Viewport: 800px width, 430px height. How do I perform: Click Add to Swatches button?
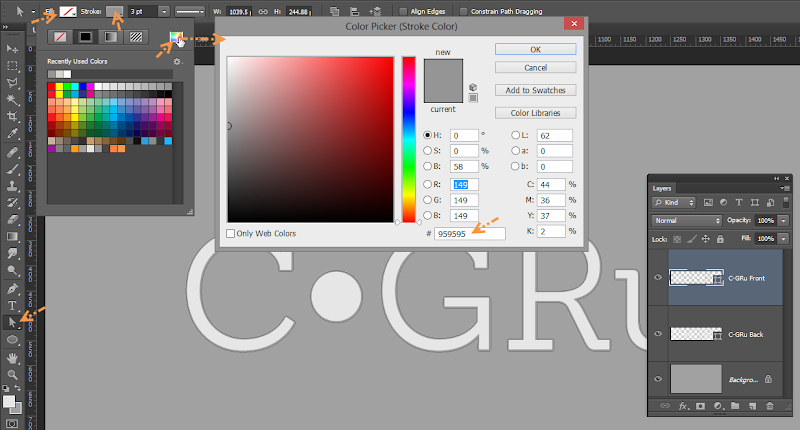[535, 90]
